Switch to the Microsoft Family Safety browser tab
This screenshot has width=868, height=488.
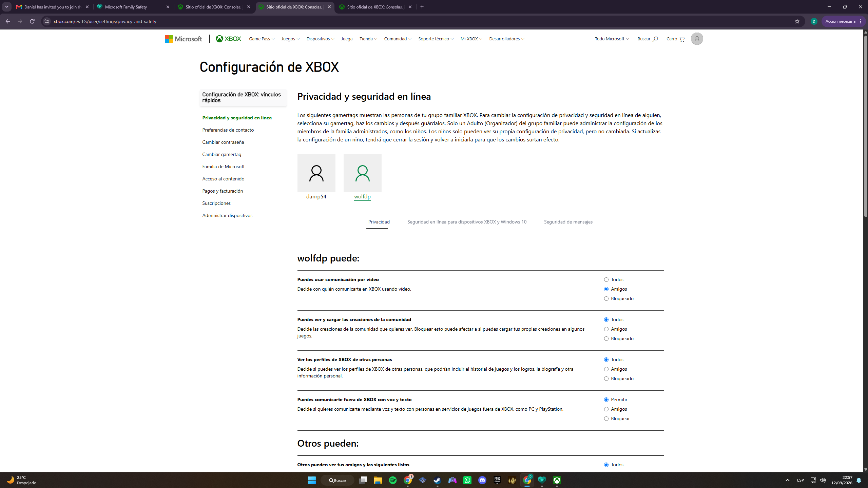133,7
